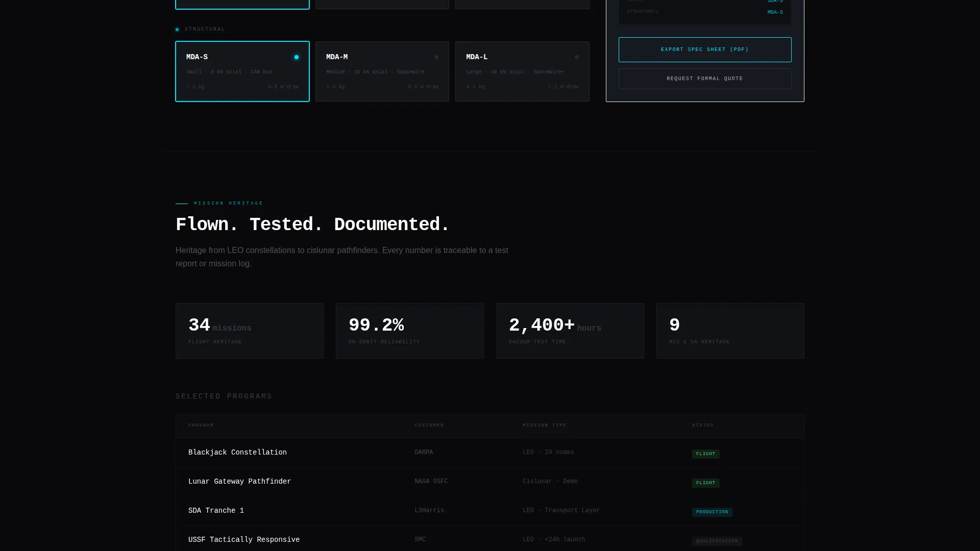Image resolution: width=980 pixels, height=551 pixels.
Task: Click the Mission Heritage section label
Action: tap(228, 203)
